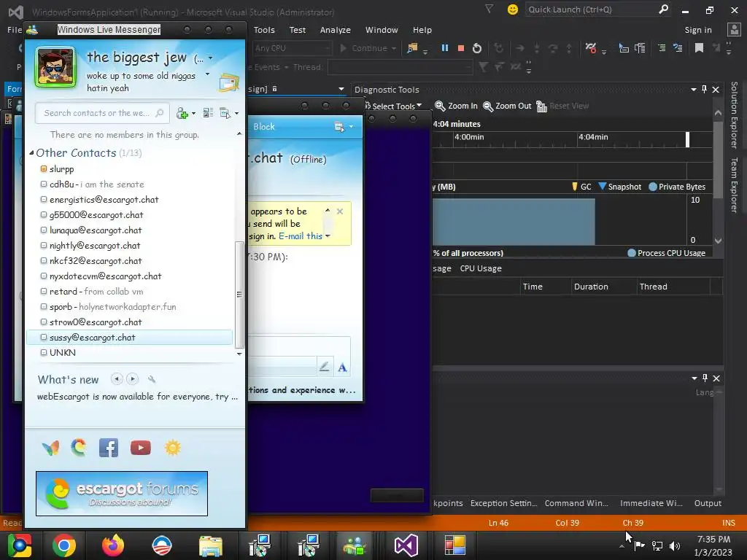Select contact UNKN
Image resolution: width=747 pixels, height=560 pixels.
(x=130, y=352)
